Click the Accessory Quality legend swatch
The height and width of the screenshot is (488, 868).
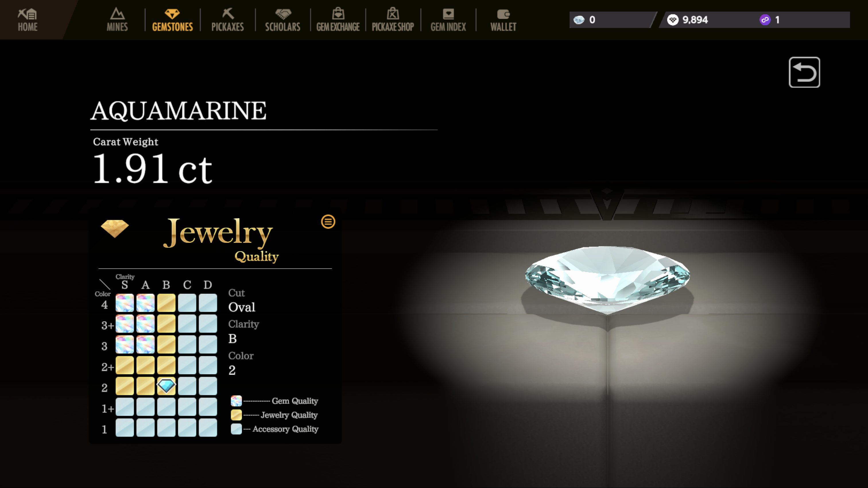pos(236,429)
